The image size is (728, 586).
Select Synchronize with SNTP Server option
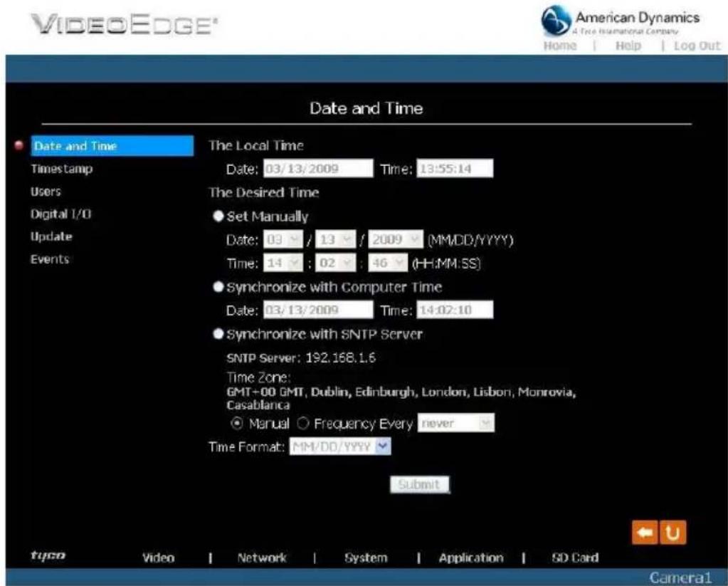tap(218, 334)
